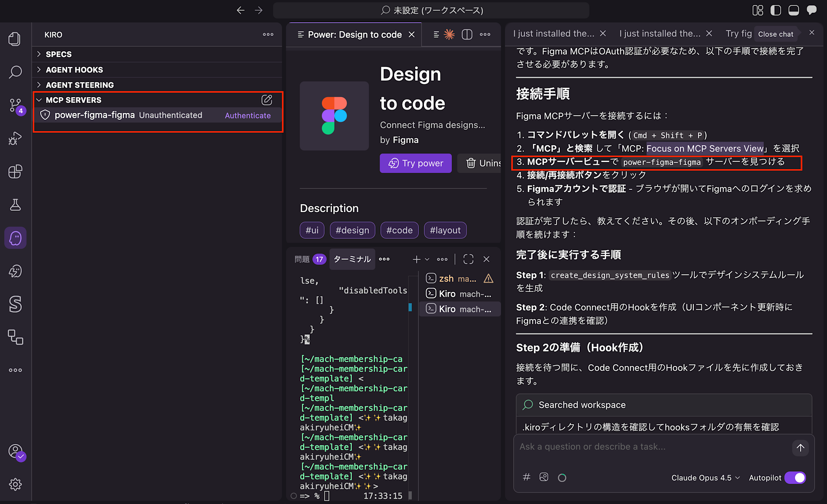The image size is (827, 504).
Task: Maximize the terminal panel size
Action: click(468, 259)
